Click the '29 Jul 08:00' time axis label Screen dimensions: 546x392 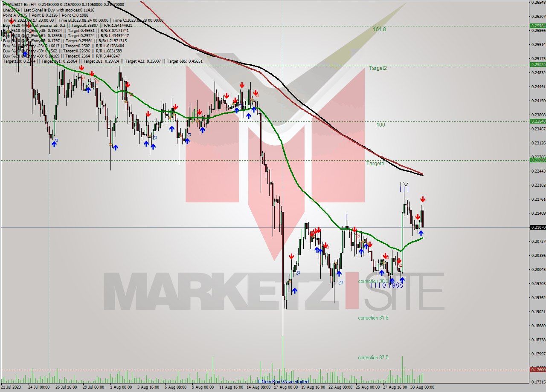pyautogui.click(x=93, y=387)
